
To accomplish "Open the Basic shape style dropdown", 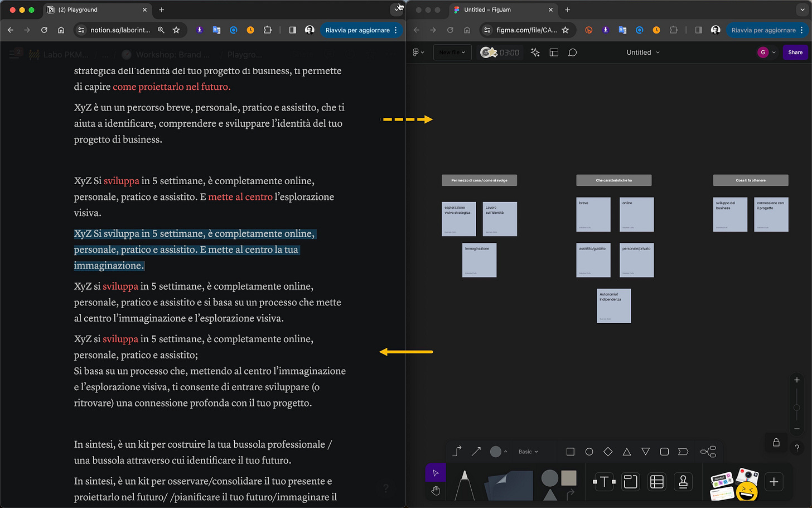I will point(528,452).
